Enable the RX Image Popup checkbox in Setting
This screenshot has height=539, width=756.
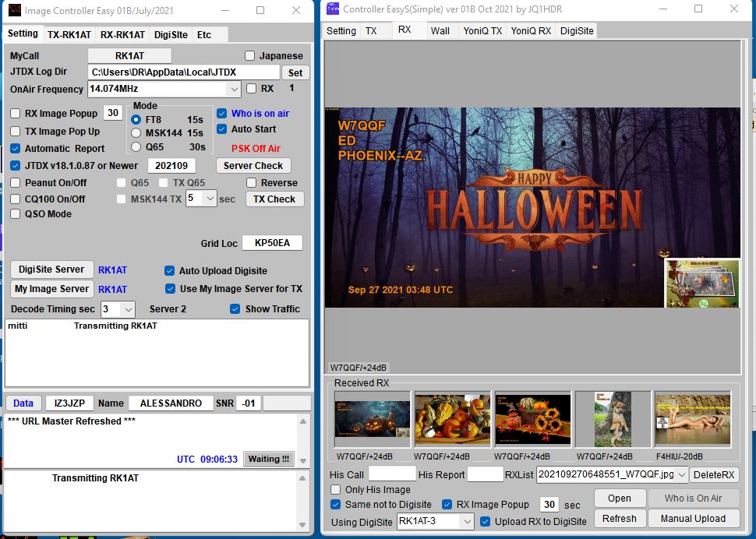click(x=16, y=114)
